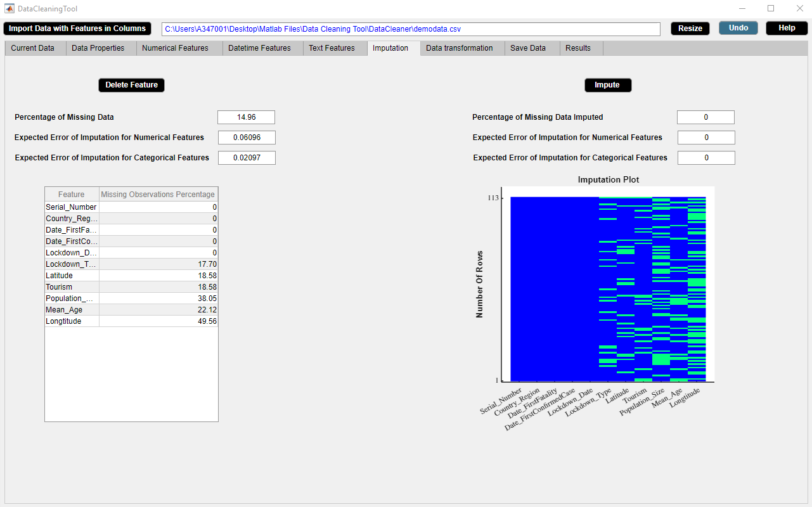Screen dimensions: 812x507
Task: Click numerical expected error field 0.06096
Action: [x=247, y=138]
